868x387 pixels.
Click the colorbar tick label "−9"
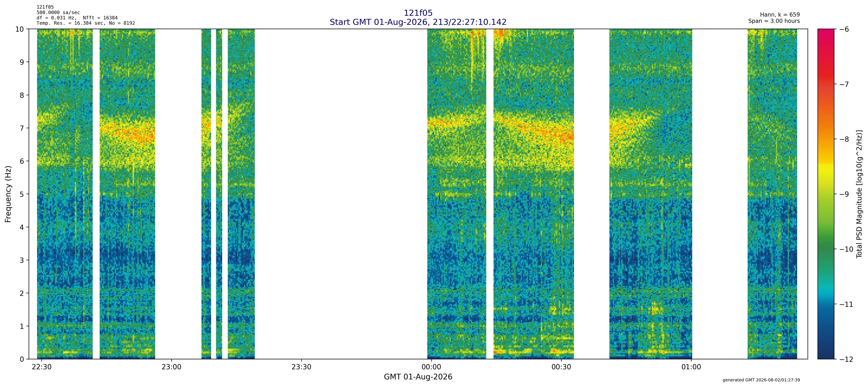point(844,194)
